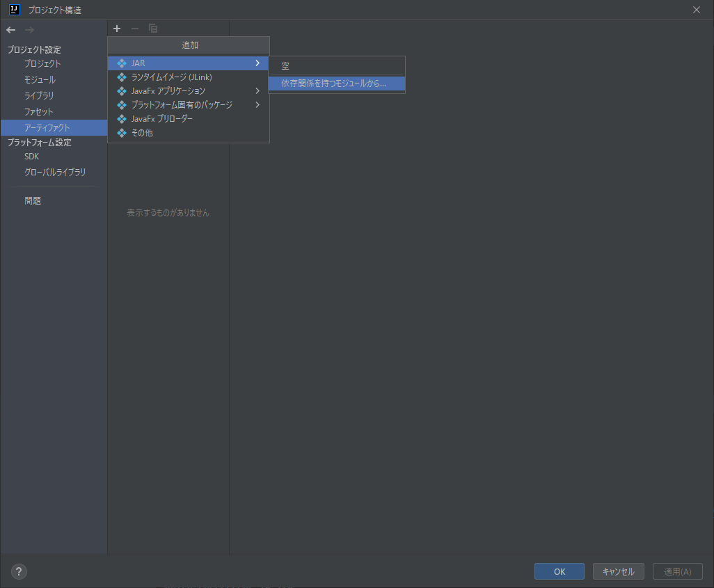This screenshot has height=588, width=714.
Task: Click the remove (−) icon in the toolbar
Action: coord(134,29)
